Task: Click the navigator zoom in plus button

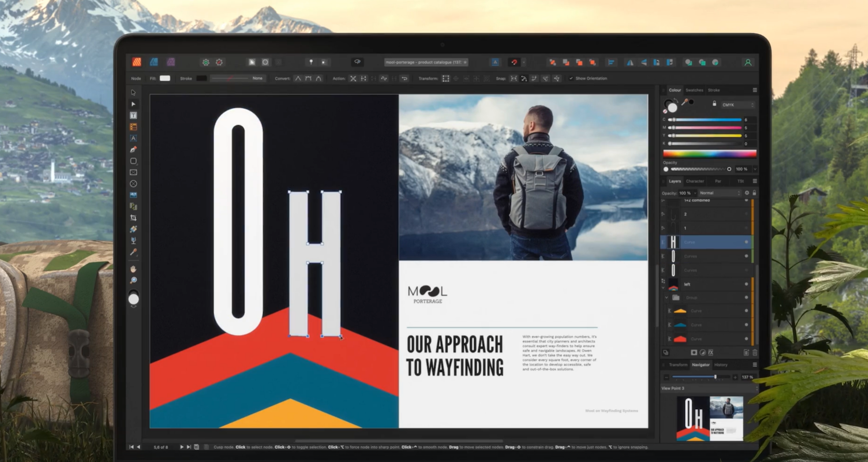Action: (x=735, y=377)
